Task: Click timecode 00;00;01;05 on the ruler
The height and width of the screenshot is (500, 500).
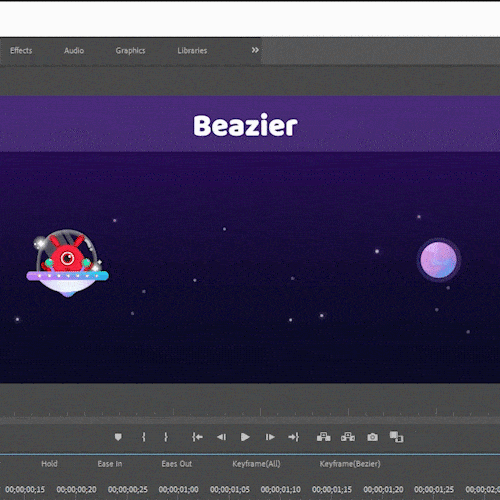Action: tap(230, 489)
